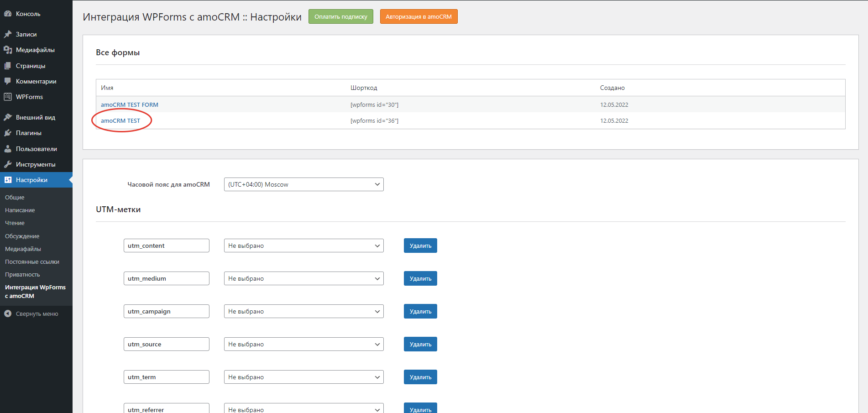Image resolution: width=868 pixels, height=413 pixels.
Task: Select Общие in the settings submenu
Action: coord(15,197)
